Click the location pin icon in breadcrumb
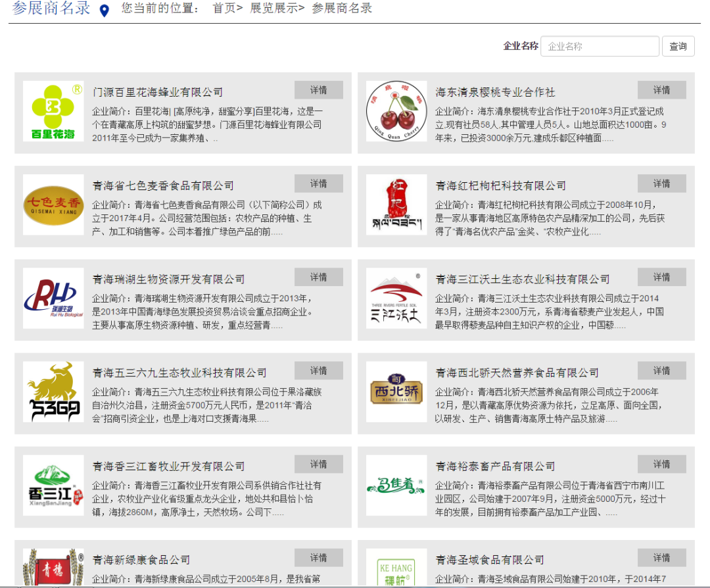This screenshot has width=710, height=588. click(104, 11)
